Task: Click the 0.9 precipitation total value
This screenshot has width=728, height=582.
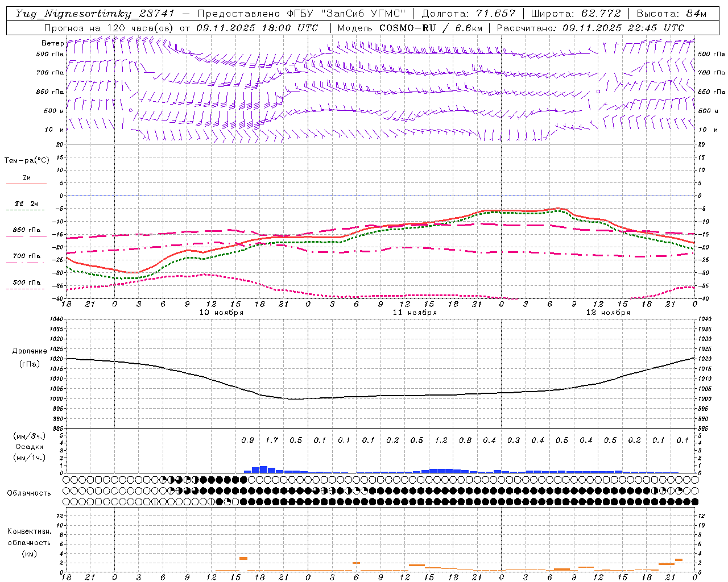Action: pyautogui.click(x=247, y=440)
